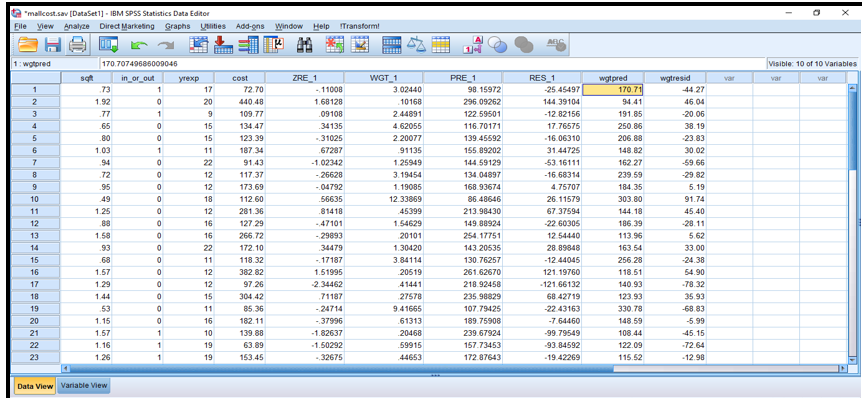The image size is (862, 398).
Task: Insert a variable using the toolbar icon
Action: 360,45
